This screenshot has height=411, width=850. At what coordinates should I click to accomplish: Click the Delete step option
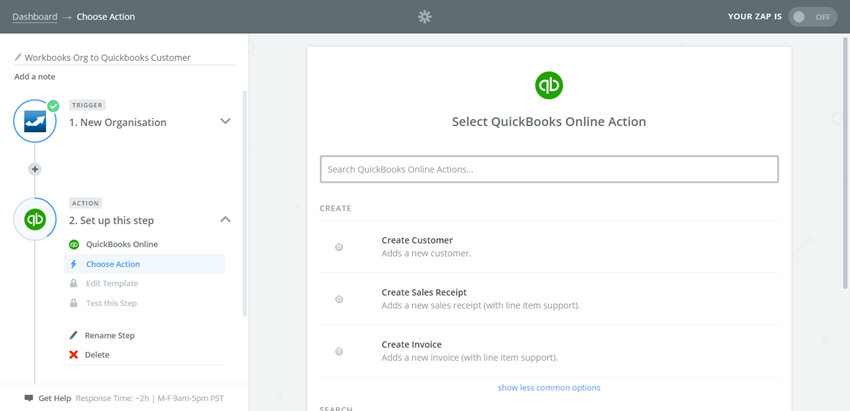pyautogui.click(x=97, y=355)
